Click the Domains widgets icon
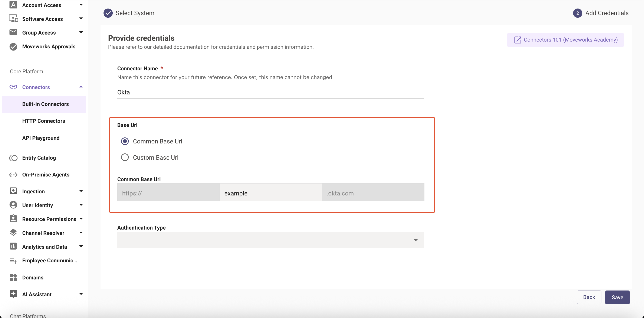The width and height of the screenshot is (644, 318). tap(13, 278)
